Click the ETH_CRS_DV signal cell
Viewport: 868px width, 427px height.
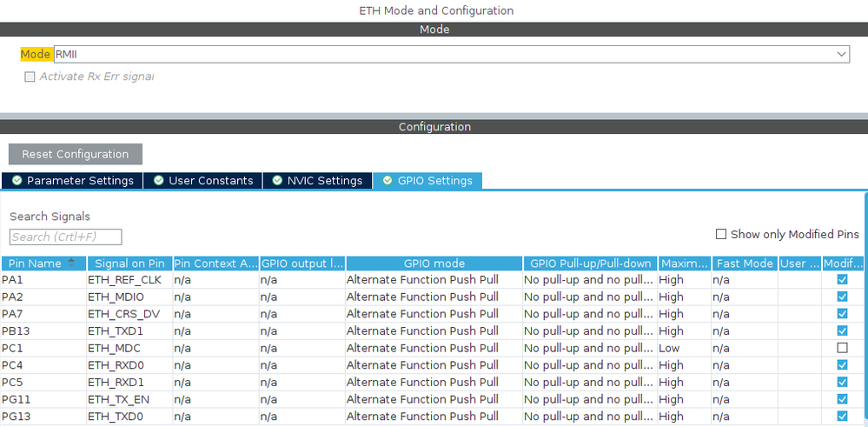pyautogui.click(x=129, y=314)
